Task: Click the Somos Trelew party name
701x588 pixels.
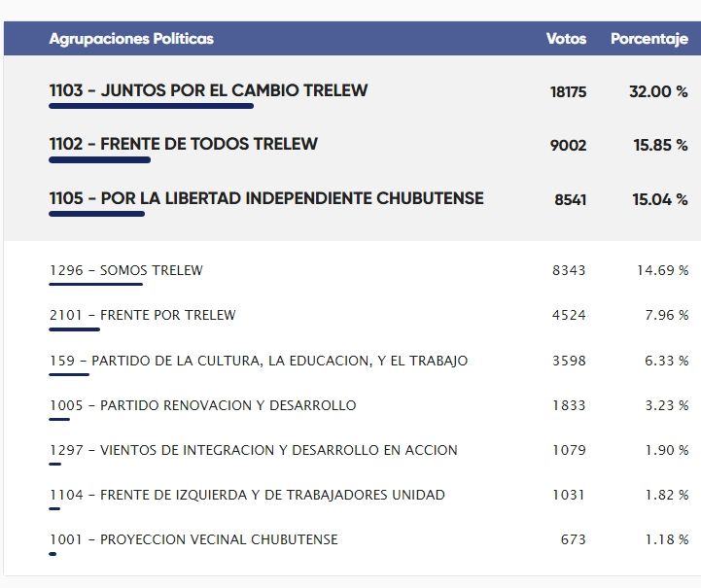Action: pos(126,270)
